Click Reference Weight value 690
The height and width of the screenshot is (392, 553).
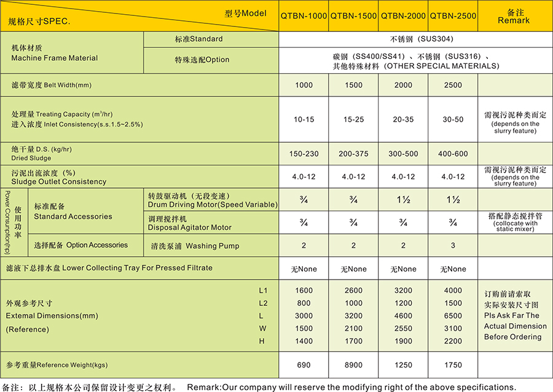click(x=305, y=364)
